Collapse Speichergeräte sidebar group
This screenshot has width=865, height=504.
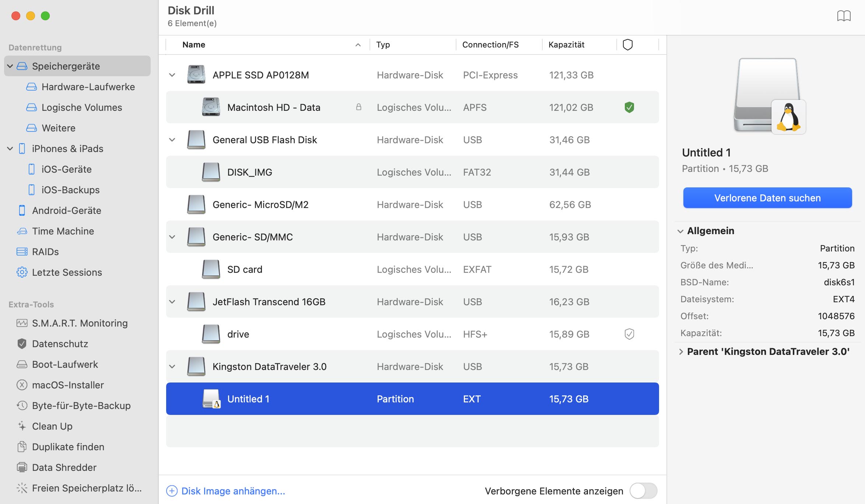pyautogui.click(x=10, y=66)
